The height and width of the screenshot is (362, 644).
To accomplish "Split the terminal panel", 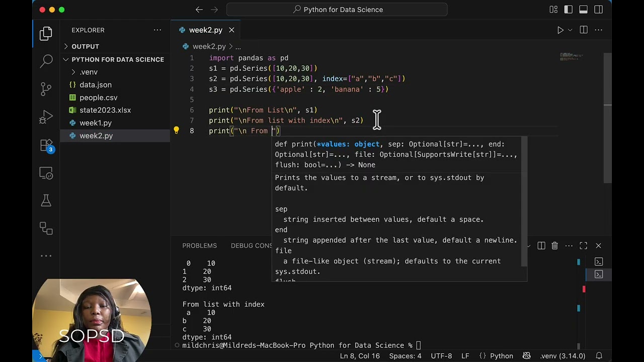I will [x=541, y=246].
